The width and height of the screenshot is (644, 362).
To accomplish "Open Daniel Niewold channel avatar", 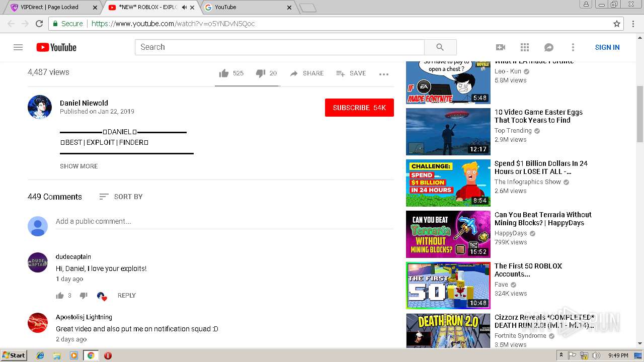I will [40, 107].
